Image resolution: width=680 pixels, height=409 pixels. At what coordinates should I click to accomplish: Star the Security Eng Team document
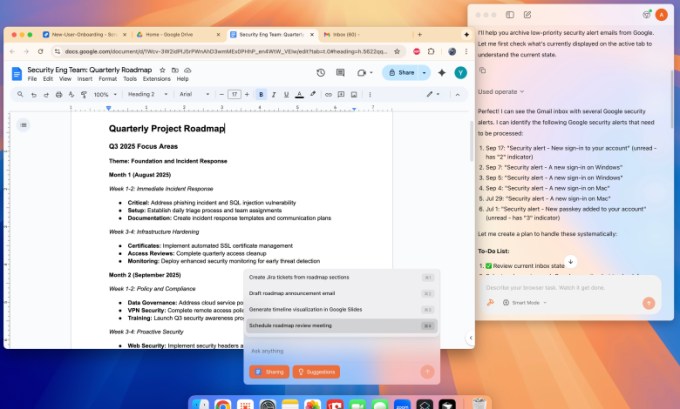(x=162, y=70)
